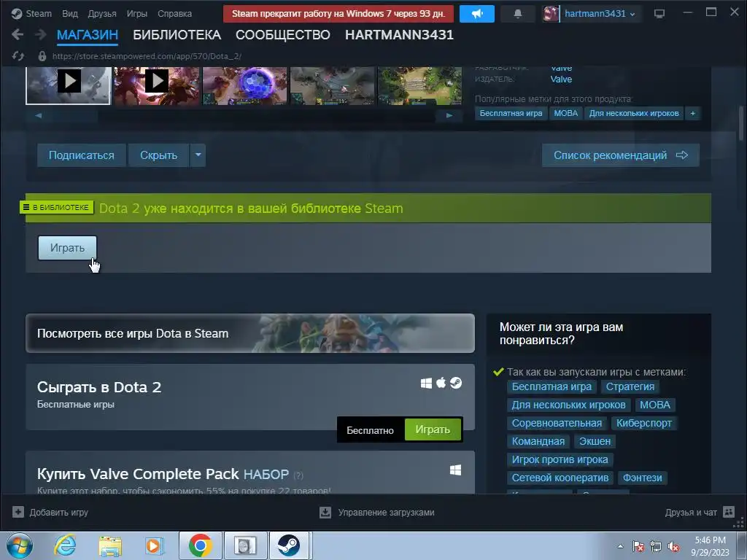747x560 pixels.
Task: Click the download icon for Управление загрузками
Action: [325, 513]
